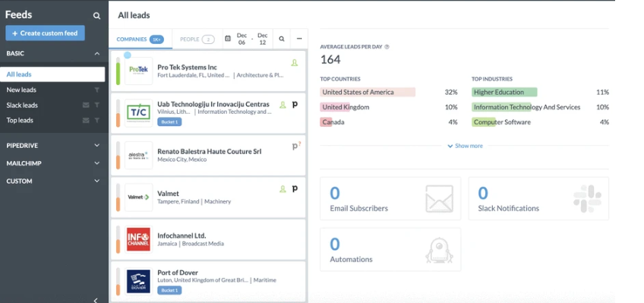This screenshot has width=644, height=303.
Task: Click help icon beside Average leads per day
Action: (387, 47)
